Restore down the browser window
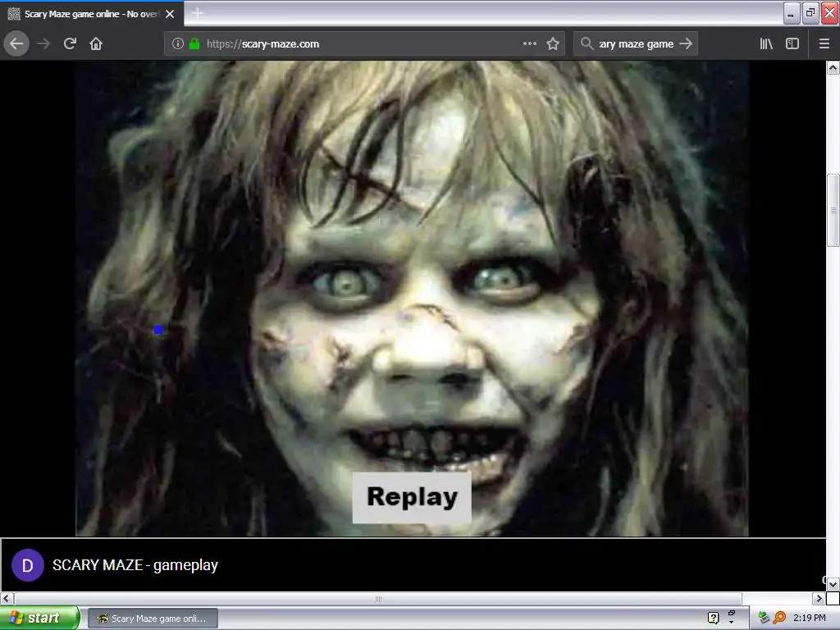 tap(810, 13)
